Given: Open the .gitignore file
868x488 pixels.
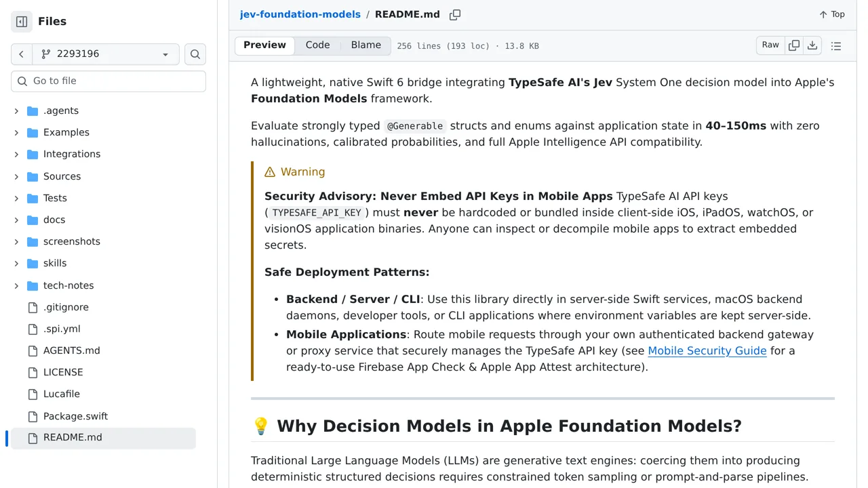Looking at the screenshot, I should pyautogui.click(x=66, y=308).
